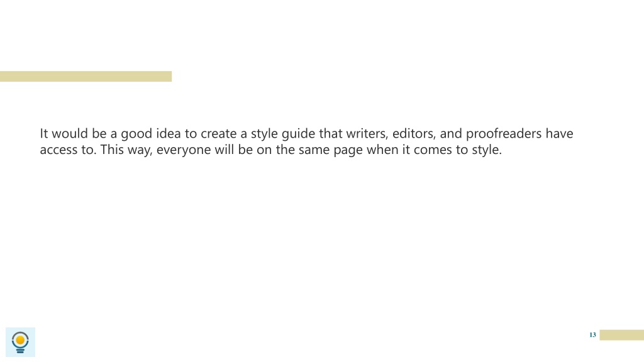Click the slide number 13

point(592,335)
